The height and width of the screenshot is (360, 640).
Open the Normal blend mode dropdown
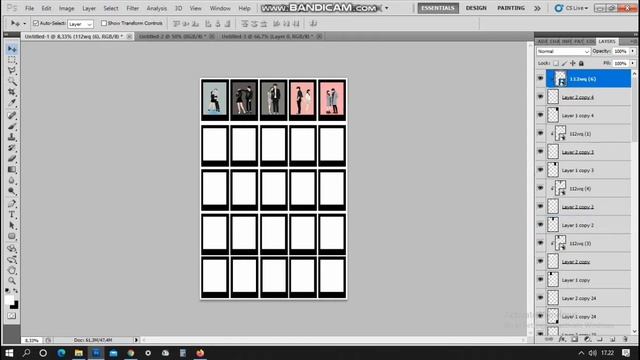563,51
